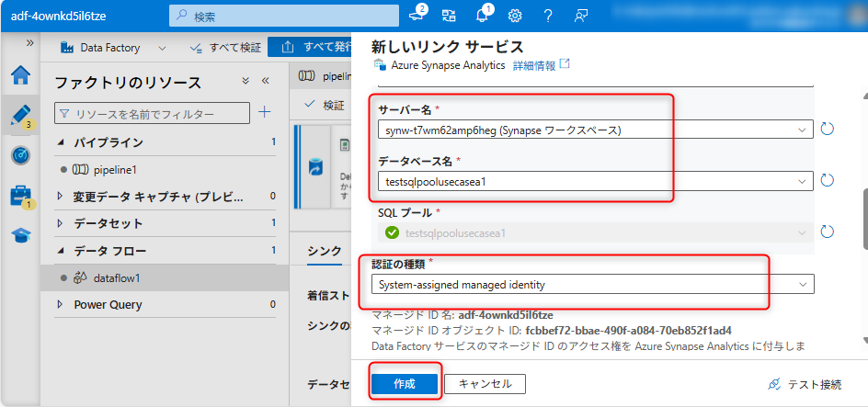This screenshot has width=868, height=407.
Task: Open the データベース名 dropdown
Action: 596,181
